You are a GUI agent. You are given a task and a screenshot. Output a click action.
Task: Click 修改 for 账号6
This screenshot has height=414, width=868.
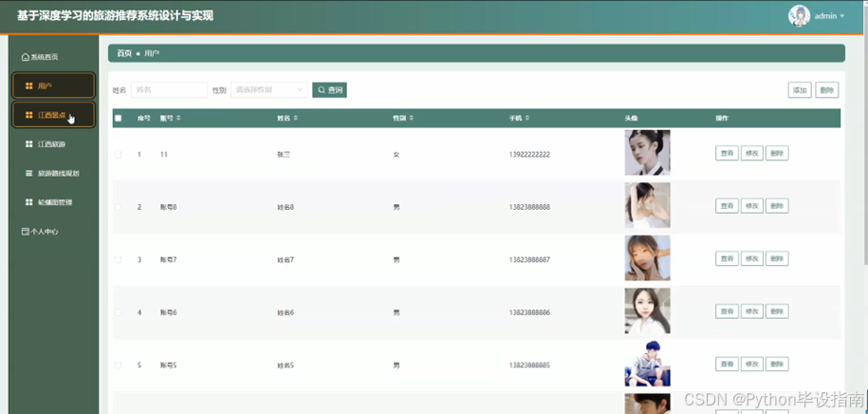pyautogui.click(x=751, y=310)
